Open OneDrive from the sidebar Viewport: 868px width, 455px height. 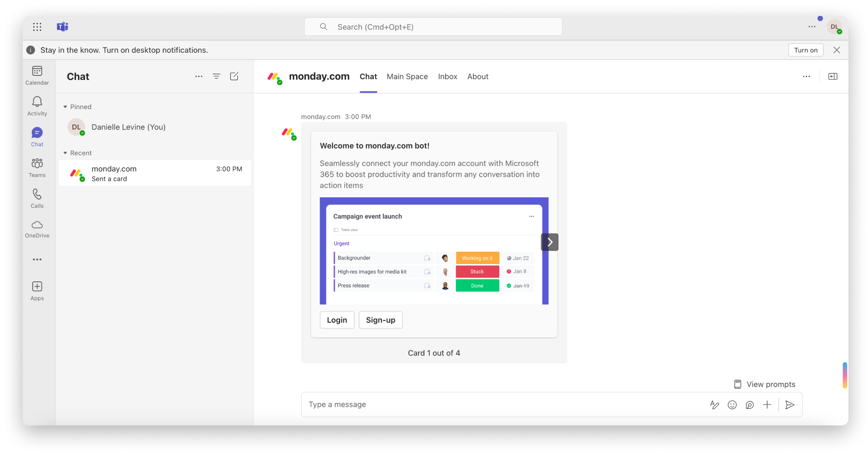[37, 229]
